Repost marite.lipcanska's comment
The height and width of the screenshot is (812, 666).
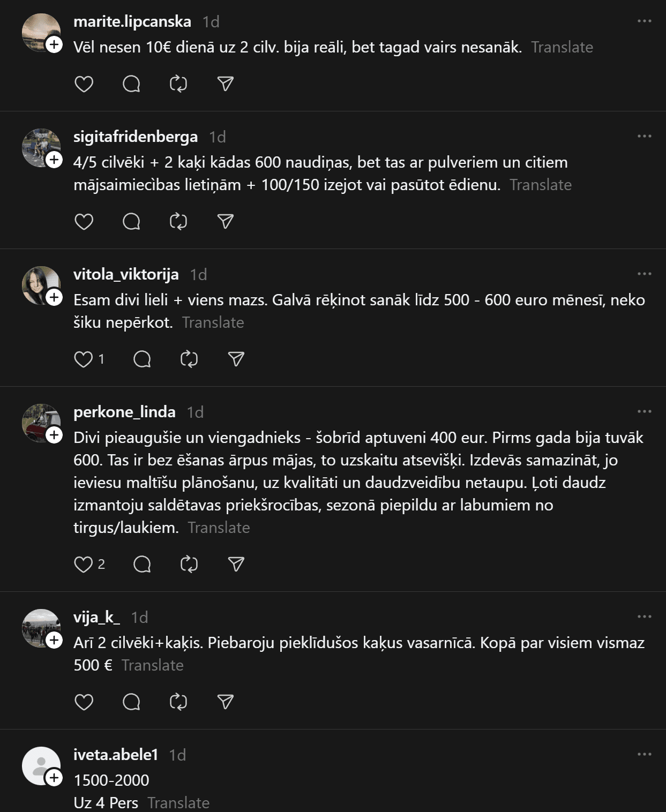pos(178,84)
